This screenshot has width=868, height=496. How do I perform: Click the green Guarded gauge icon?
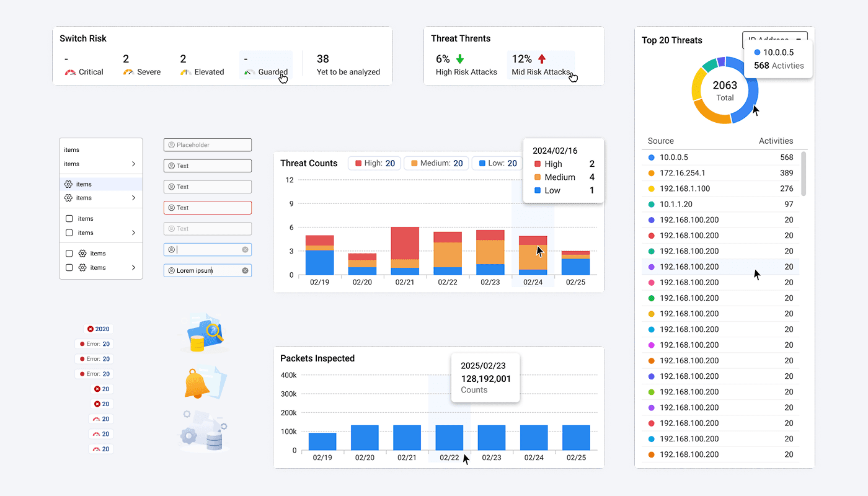249,73
